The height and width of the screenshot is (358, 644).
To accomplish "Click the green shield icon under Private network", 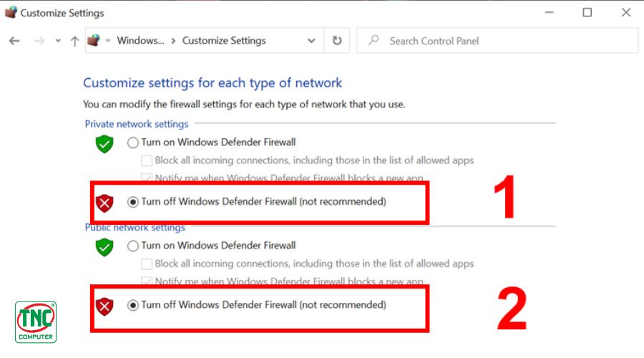I will click(104, 144).
